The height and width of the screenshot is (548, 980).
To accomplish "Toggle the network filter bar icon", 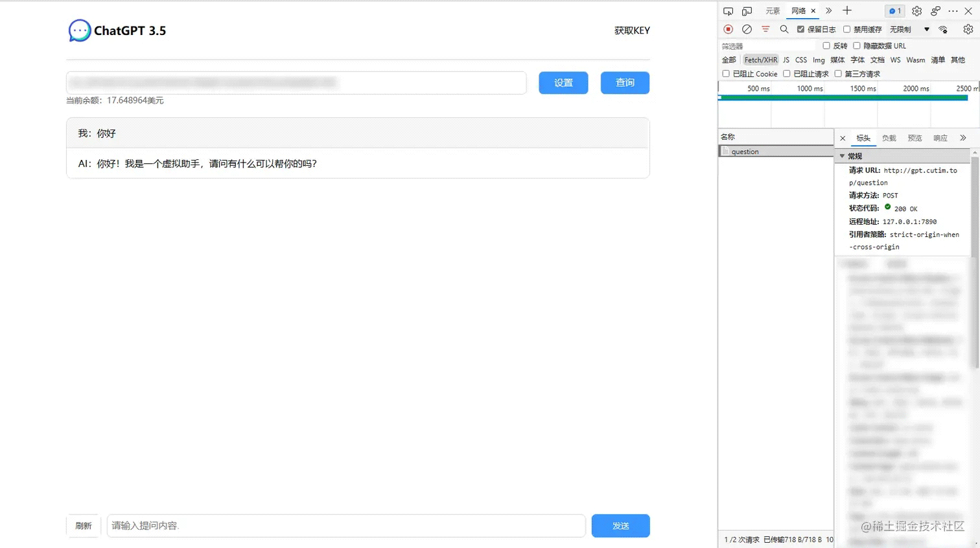I will [765, 29].
